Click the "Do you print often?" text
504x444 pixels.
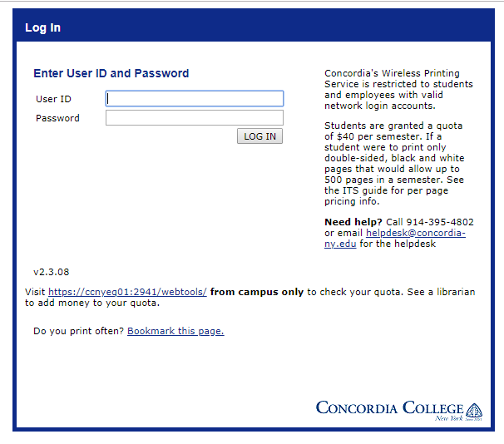(x=78, y=331)
